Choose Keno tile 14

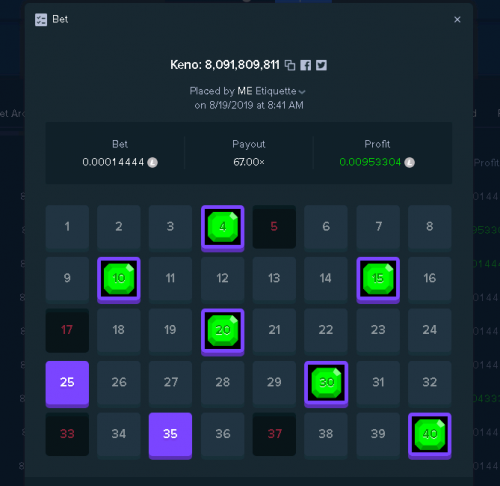pos(326,279)
